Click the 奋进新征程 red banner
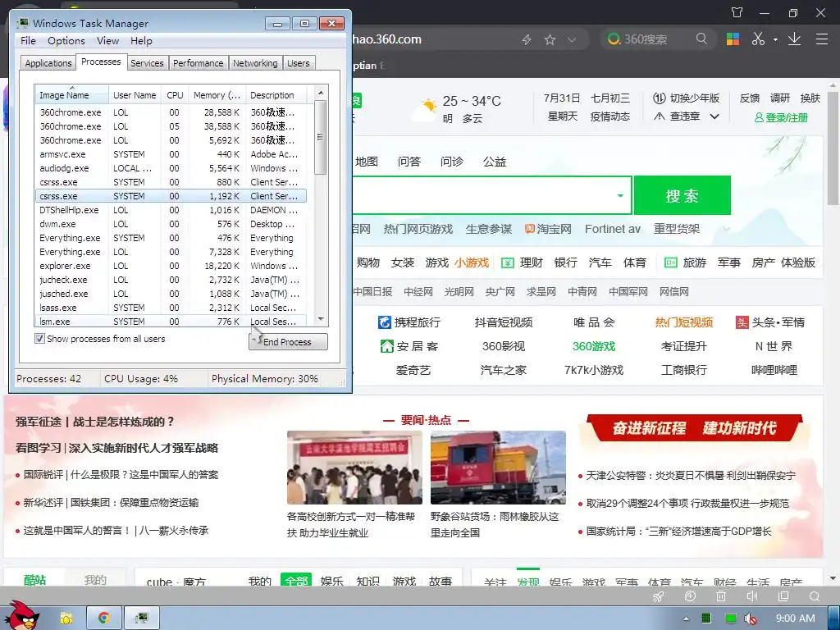Image resolution: width=840 pixels, height=630 pixels. point(694,427)
